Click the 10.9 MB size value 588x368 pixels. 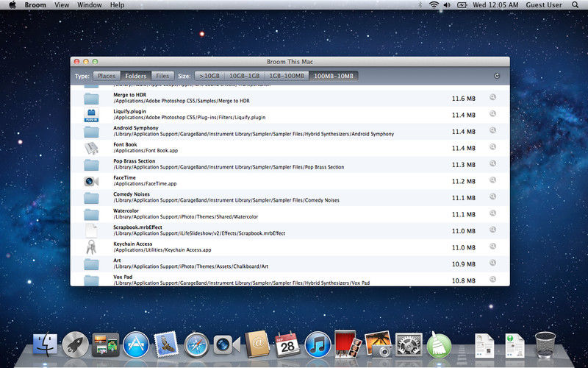click(x=464, y=264)
